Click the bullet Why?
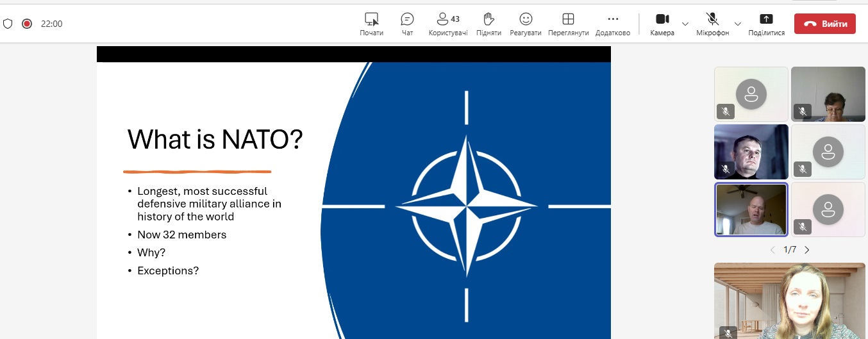Screen dimensions: 868x339 tap(151, 252)
